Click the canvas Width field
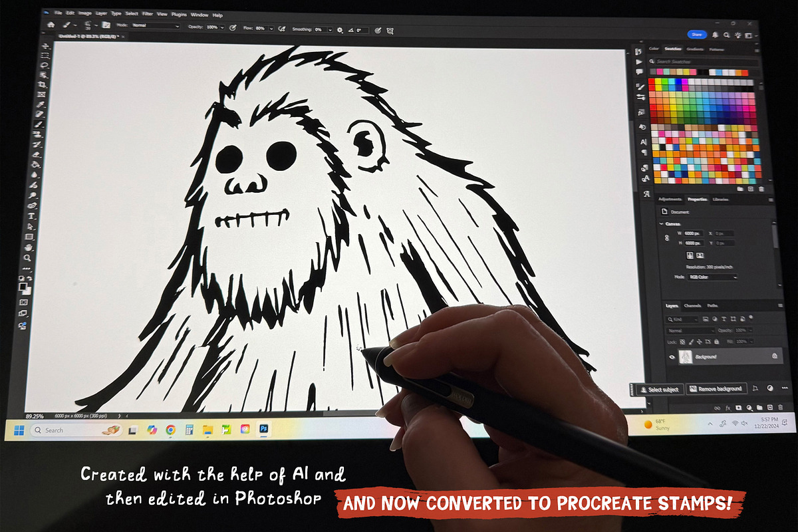Image resolution: width=798 pixels, height=532 pixels. click(x=693, y=233)
